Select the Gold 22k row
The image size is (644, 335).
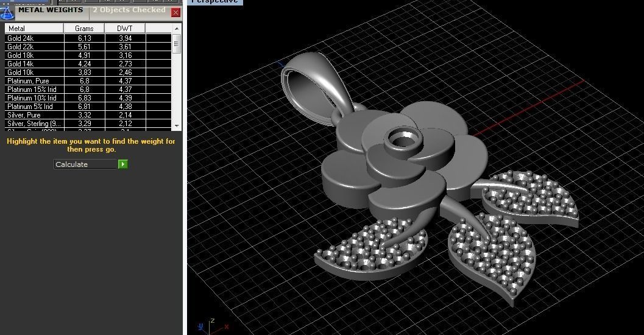click(88, 47)
